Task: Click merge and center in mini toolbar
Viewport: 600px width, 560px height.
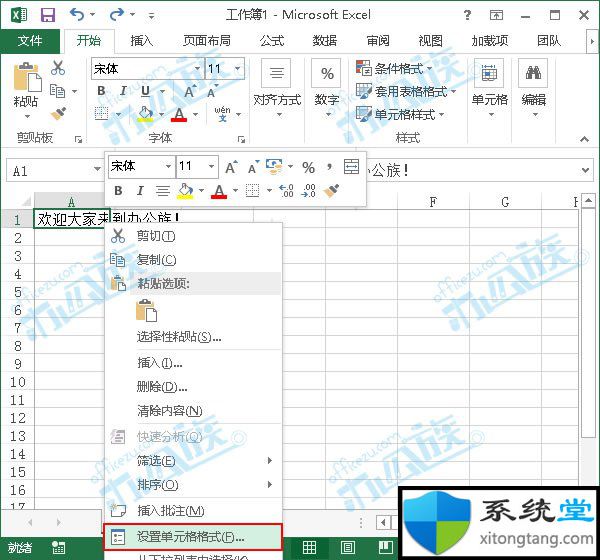Action: [351, 167]
